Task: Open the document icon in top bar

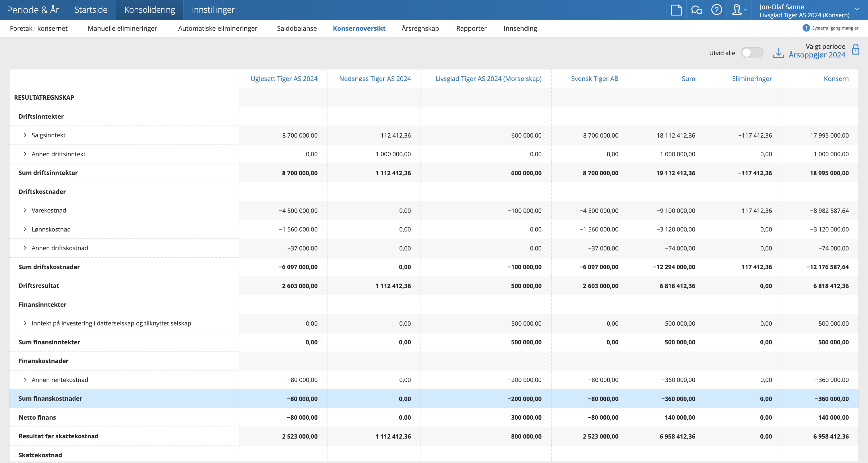Action: [676, 10]
